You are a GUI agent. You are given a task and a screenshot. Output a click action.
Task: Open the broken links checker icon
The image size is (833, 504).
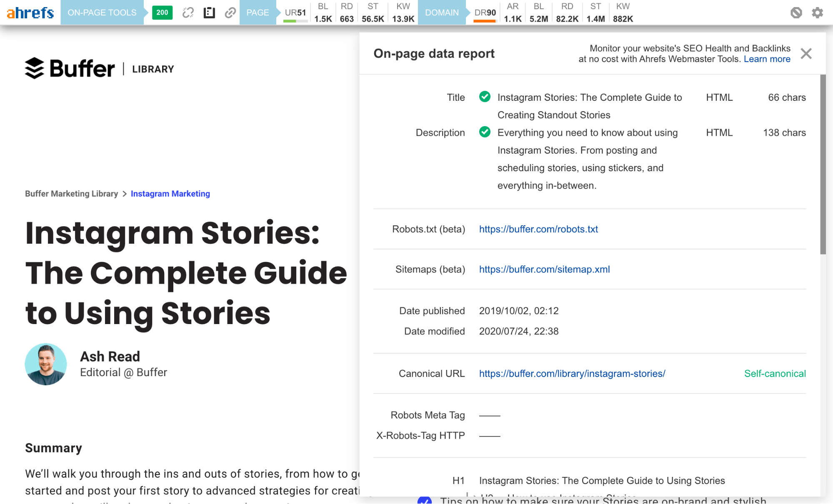(x=188, y=12)
